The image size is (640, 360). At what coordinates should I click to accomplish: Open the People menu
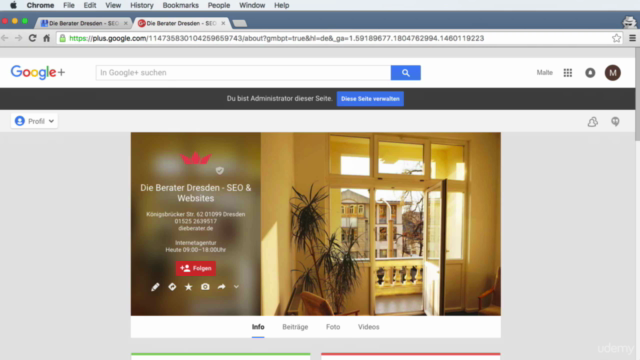coord(219,5)
